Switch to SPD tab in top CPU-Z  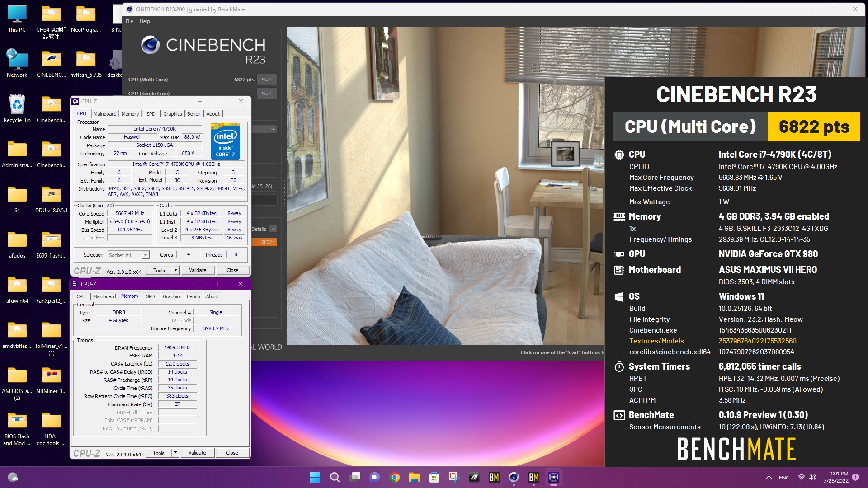pos(151,114)
